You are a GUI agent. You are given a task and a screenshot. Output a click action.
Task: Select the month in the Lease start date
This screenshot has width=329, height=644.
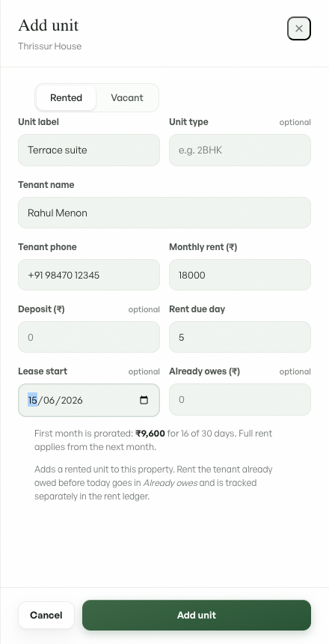(x=49, y=400)
